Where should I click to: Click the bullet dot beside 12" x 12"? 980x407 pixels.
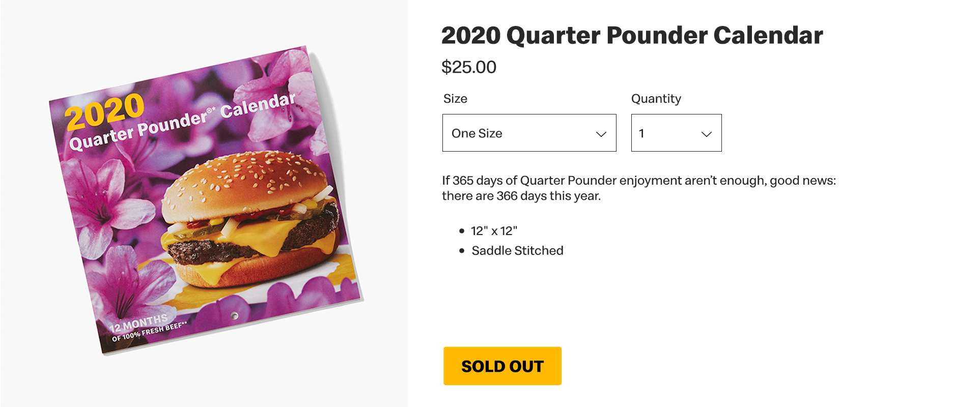coord(462,231)
